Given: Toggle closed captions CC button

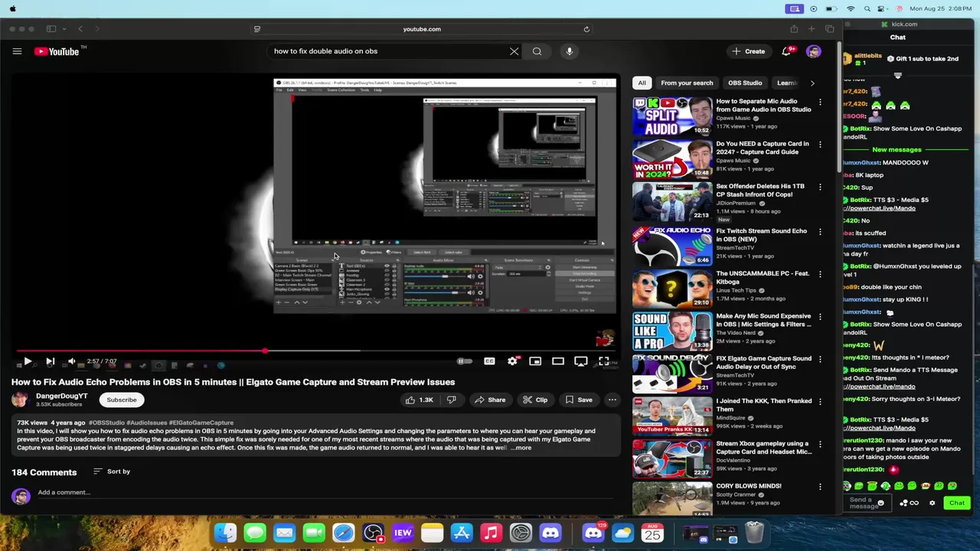Looking at the screenshot, I should 489,361.
